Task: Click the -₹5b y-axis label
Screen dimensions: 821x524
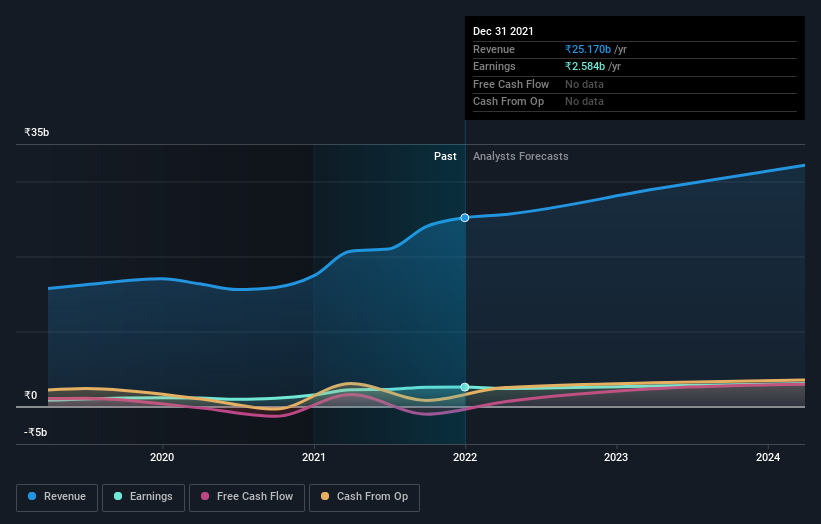Action: click(x=36, y=432)
